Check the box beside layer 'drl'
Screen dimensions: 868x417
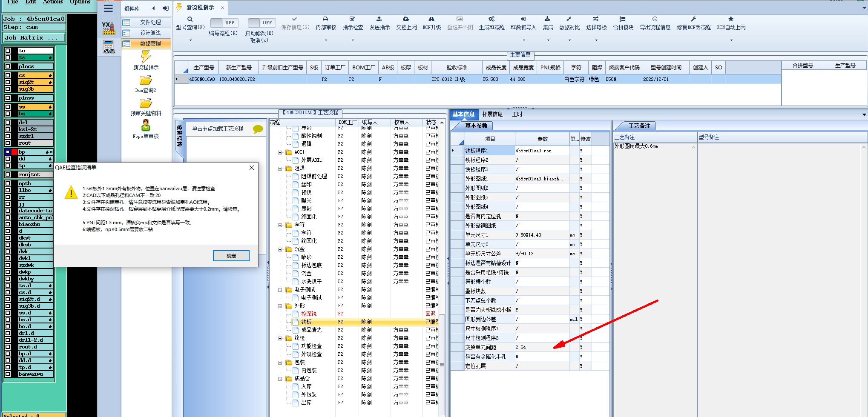(x=8, y=123)
